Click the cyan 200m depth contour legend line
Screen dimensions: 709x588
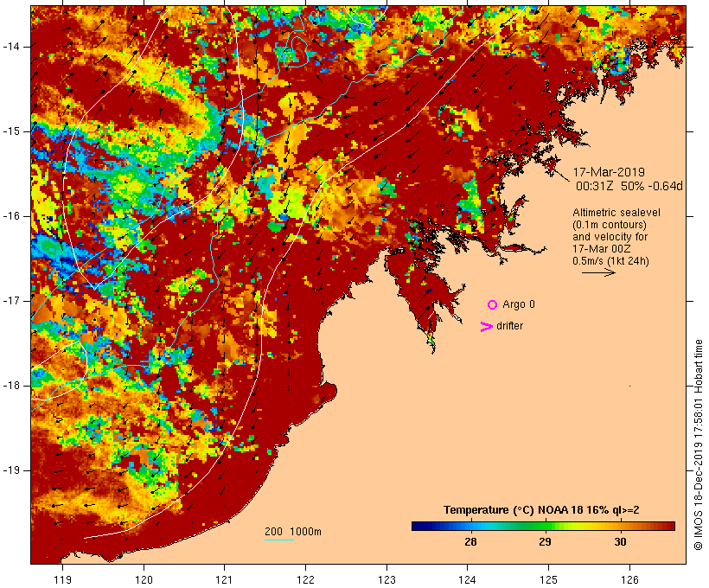pos(279,540)
